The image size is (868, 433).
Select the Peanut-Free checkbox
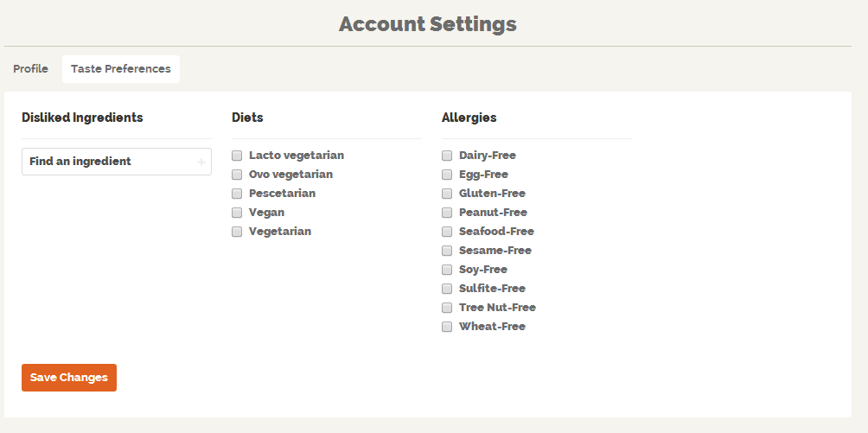tap(447, 213)
